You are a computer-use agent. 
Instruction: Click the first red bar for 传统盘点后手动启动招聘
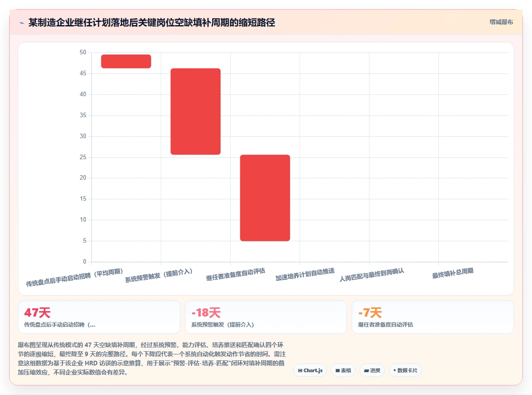[126, 61]
